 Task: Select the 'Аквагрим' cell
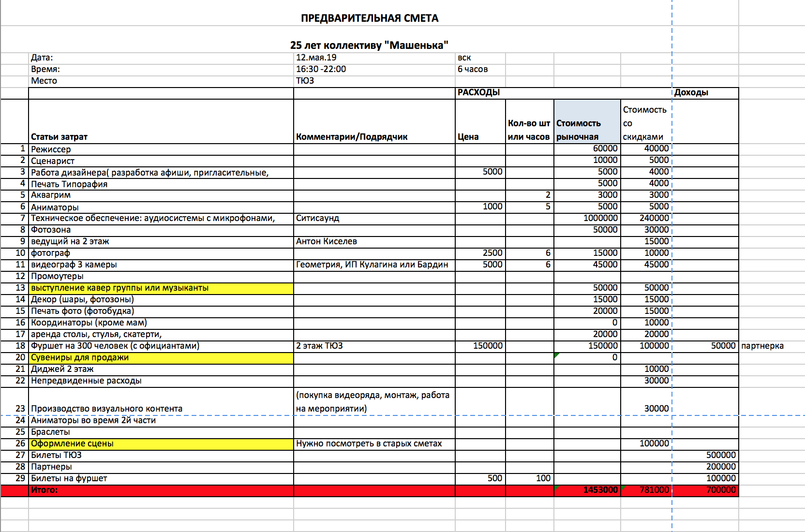[161, 195]
